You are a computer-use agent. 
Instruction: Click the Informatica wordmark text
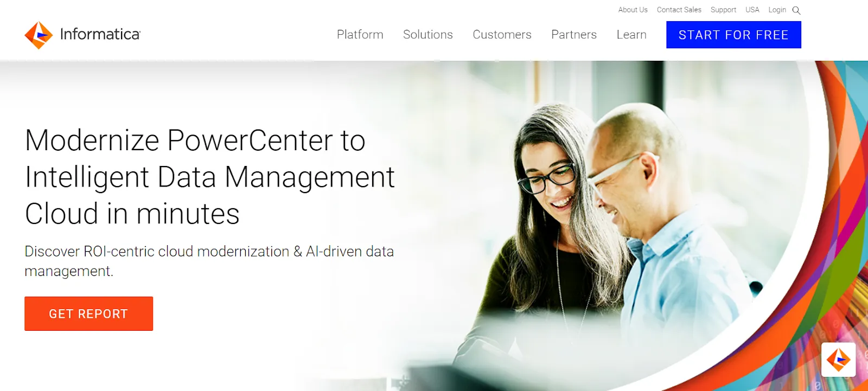(100, 34)
